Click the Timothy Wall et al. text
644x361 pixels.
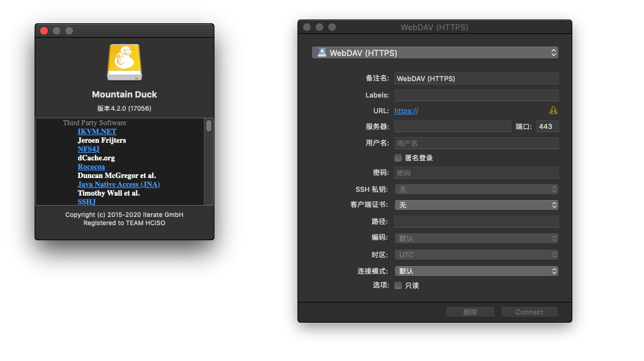click(x=109, y=193)
